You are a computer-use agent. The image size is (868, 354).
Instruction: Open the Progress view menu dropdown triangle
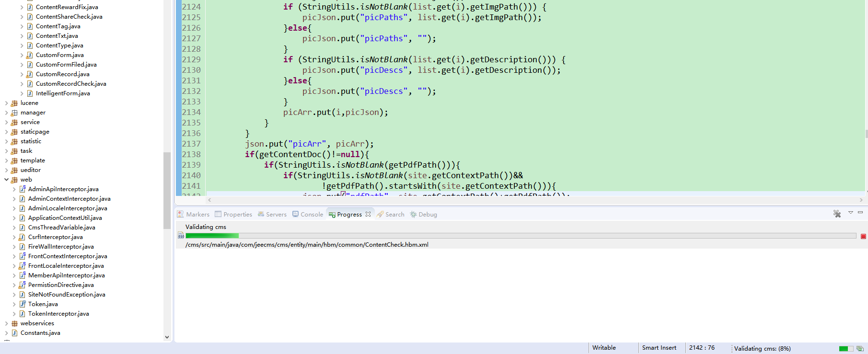tap(851, 212)
